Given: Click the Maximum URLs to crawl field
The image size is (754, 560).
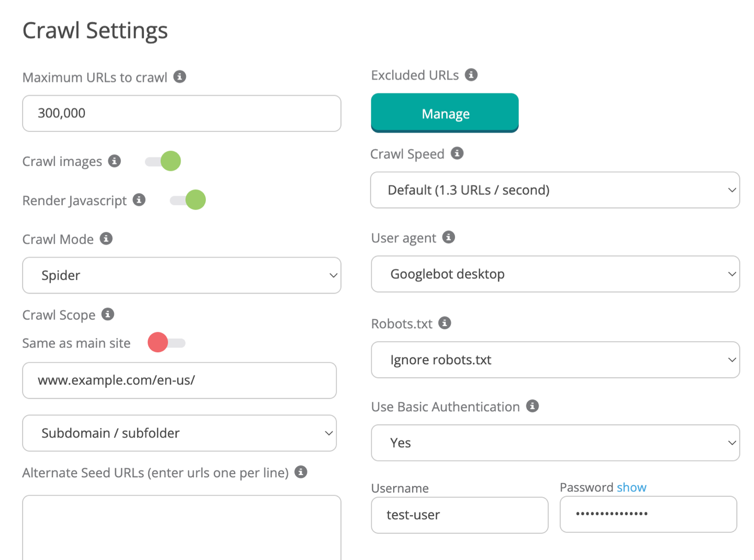Looking at the screenshot, I should point(182,113).
